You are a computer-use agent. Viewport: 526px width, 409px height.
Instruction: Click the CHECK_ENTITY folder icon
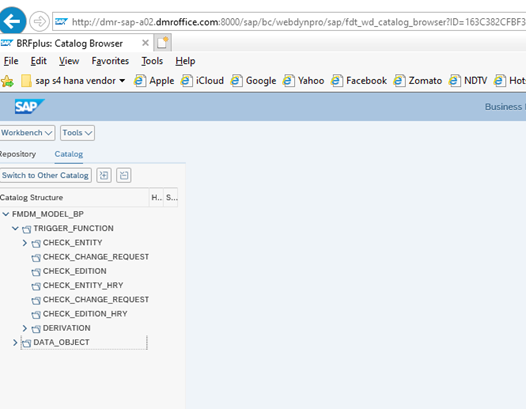click(36, 243)
